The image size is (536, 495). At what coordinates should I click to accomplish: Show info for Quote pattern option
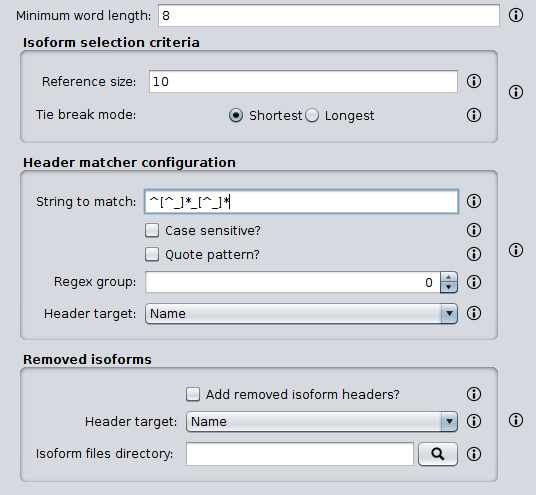tap(474, 254)
